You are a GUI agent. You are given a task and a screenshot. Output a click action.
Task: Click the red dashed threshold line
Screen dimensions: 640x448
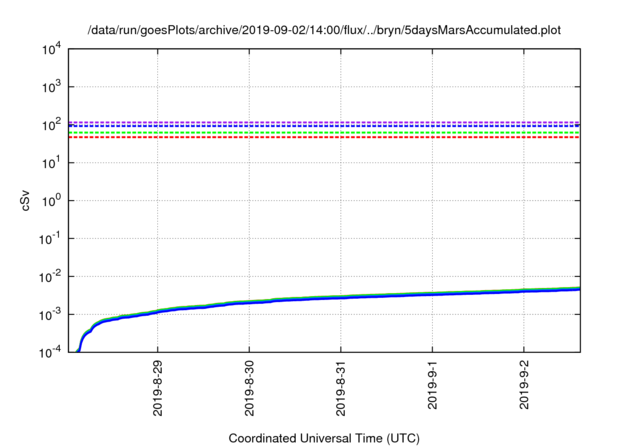click(x=324, y=137)
